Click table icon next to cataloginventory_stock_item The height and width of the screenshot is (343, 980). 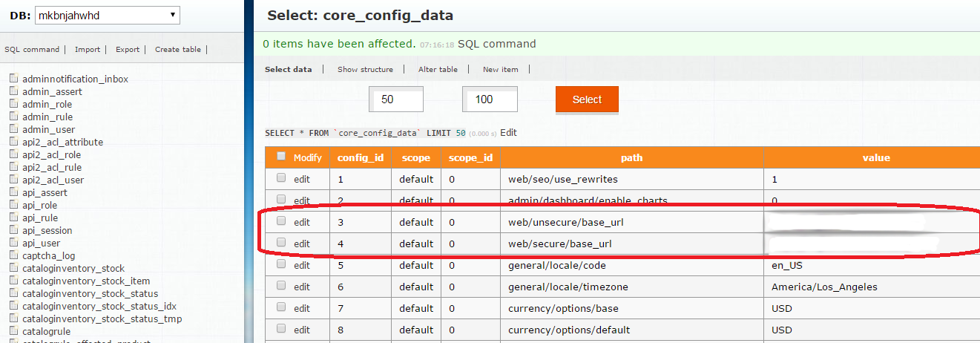point(13,281)
